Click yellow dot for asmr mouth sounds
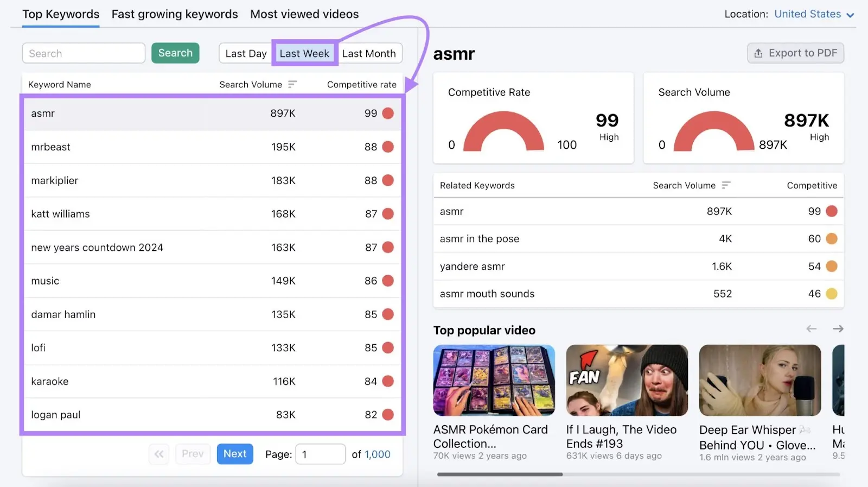 click(832, 294)
